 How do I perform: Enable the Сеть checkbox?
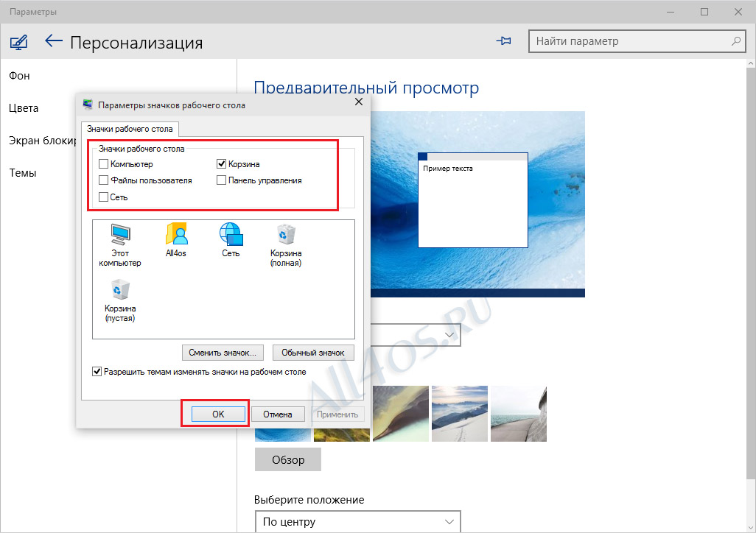click(103, 197)
